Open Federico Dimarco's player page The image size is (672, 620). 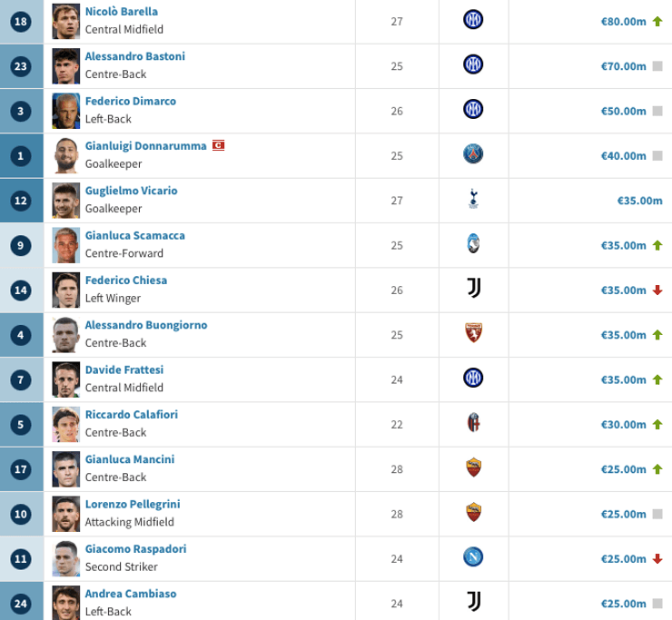click(x=131, y=101)
